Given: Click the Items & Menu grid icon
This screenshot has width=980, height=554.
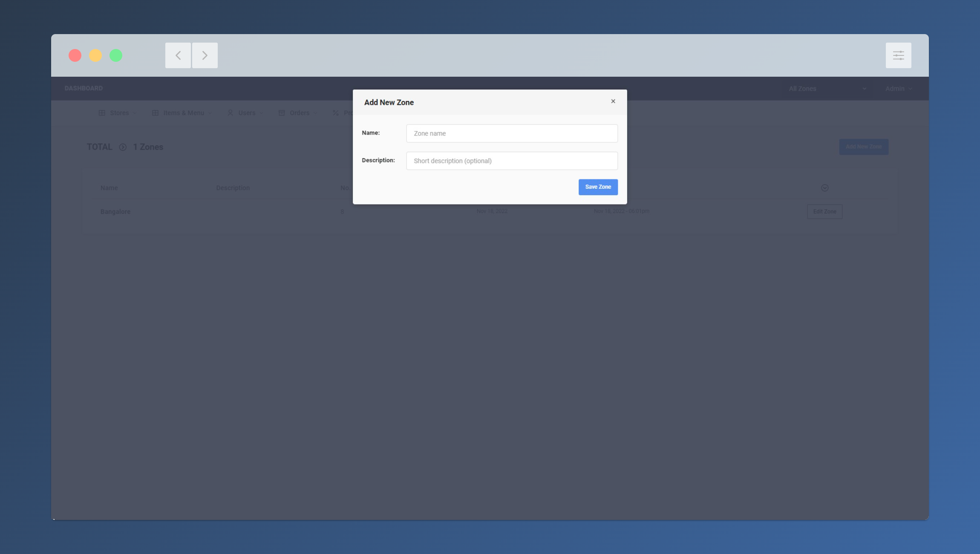Looking at the screenshot, I should coord(155,113).
